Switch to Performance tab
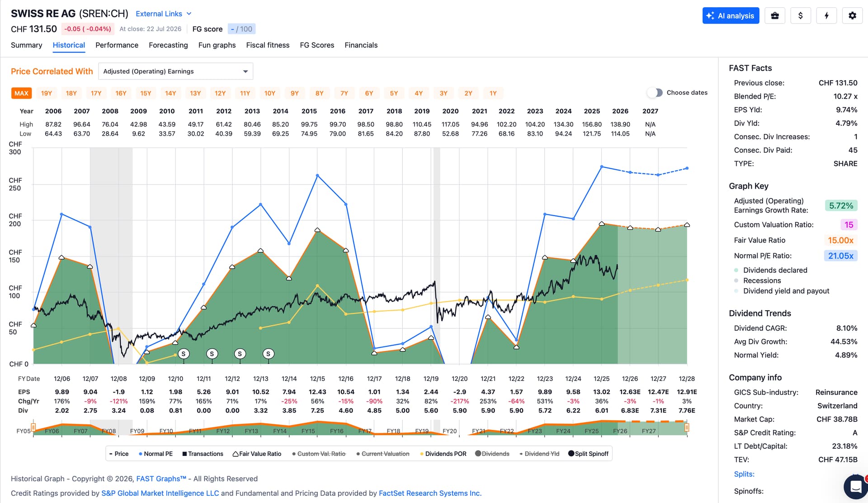 [x=117, y=45]
